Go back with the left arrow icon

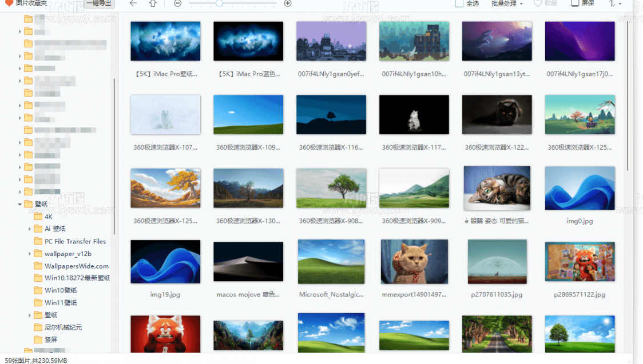coord(133,3)
